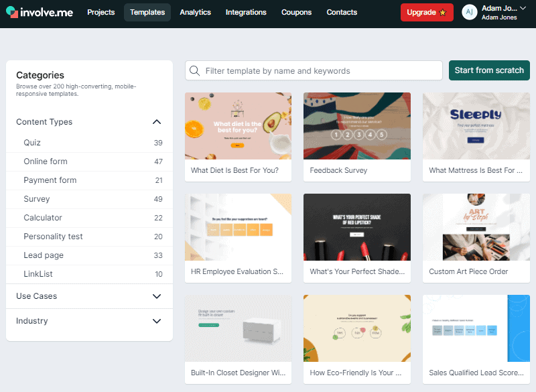Open Sales Qualified Lead Score thumbnail
This screenshot has height=392, width=536.
(x=476, y=328)
